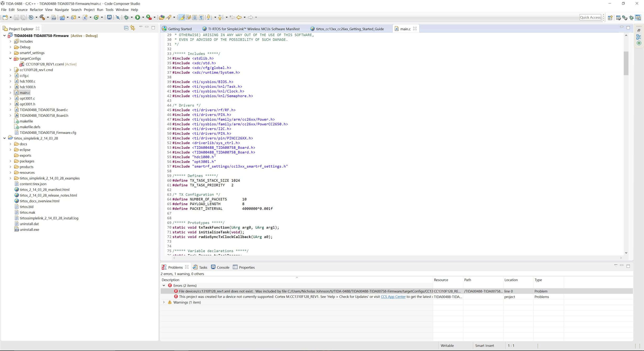Screen dimensions: 644x351
Task: Close the main.c editor tab
Action: pyautogui.click(x=415, y=29)
